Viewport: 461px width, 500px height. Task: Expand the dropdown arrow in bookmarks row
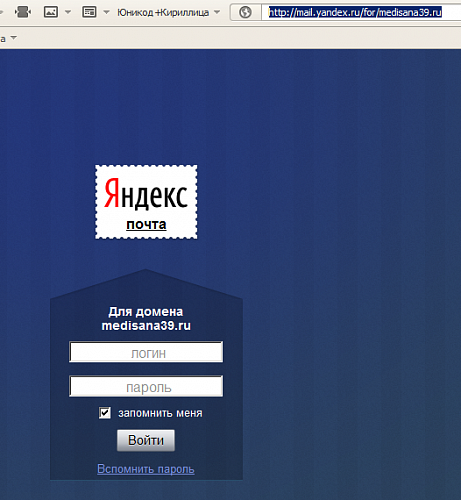[x=14, y=38]
